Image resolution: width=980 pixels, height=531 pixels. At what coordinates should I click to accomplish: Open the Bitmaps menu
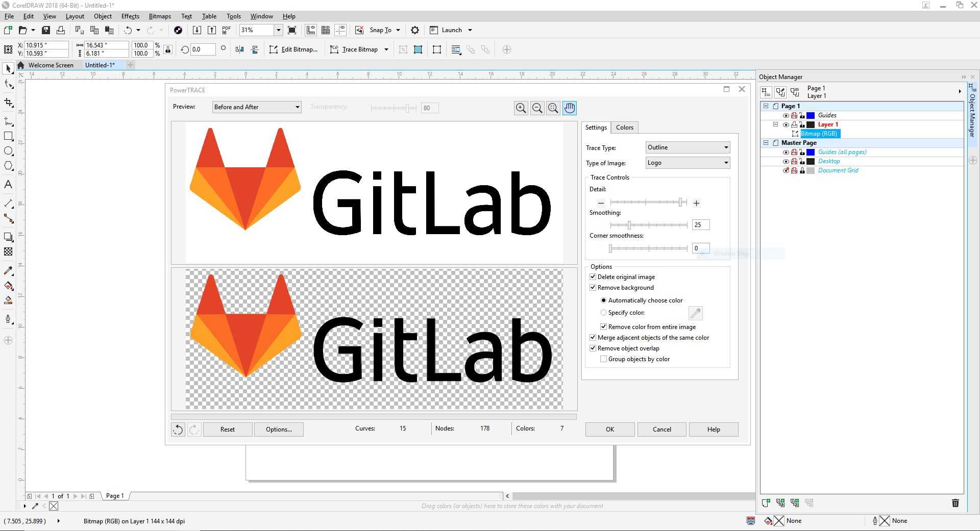[160, 16]
